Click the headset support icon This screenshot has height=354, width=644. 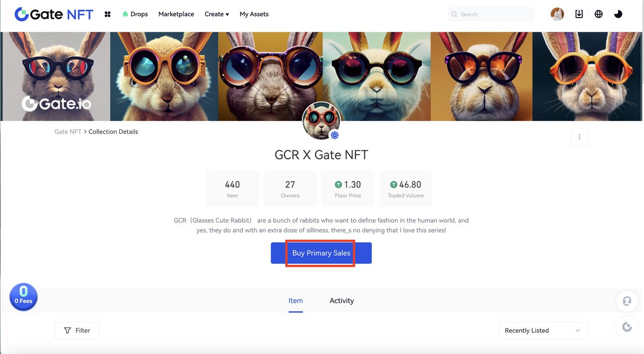click(x=627, y=301)
